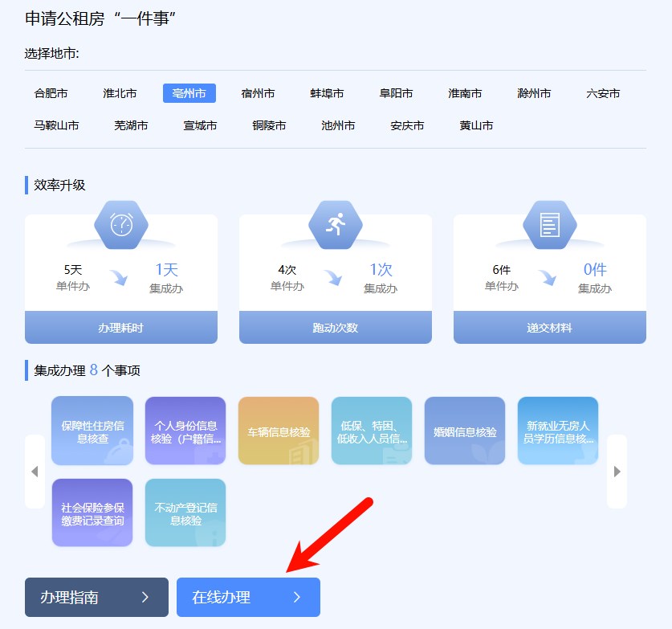672x629 pixels.
Task: Choose 黄山市 from the city list
Action: (x=476, y=125)
